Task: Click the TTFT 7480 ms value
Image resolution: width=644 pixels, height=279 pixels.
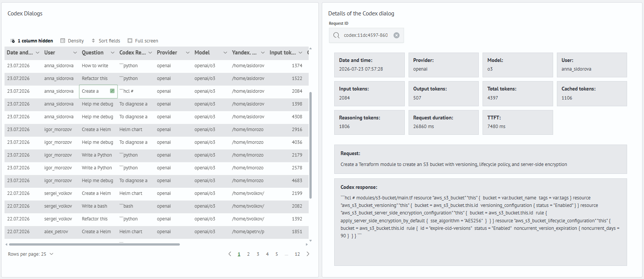Action: pos(496,127)
